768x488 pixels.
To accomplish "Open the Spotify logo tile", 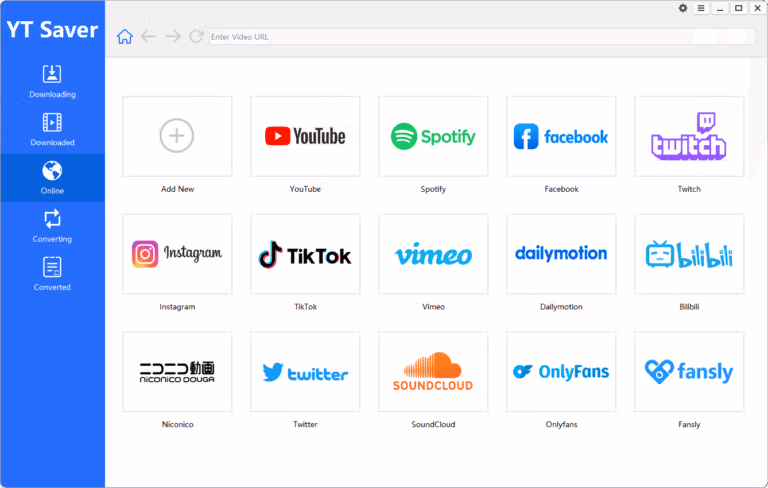I will coord(433,136).
